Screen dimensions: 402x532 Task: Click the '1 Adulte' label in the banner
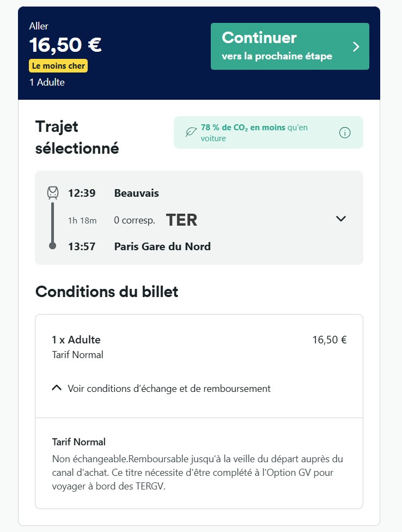coord(47,82)
